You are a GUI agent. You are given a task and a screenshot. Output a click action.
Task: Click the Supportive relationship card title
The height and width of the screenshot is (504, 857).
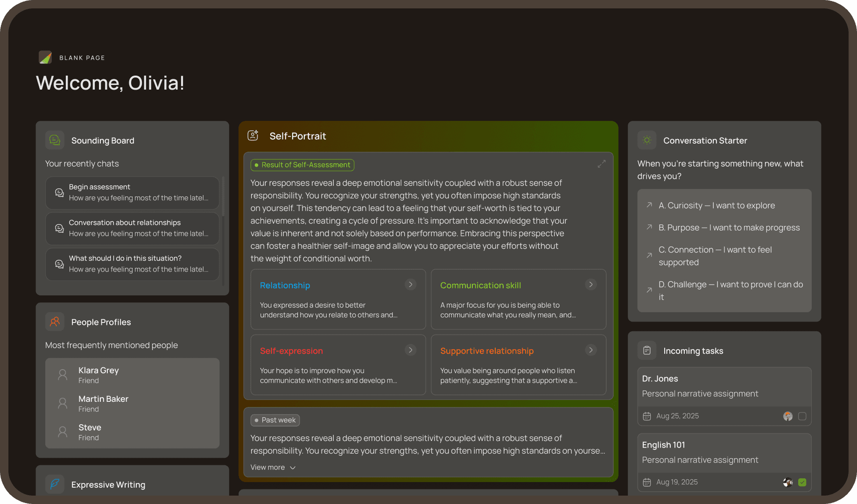click(487, 350)
